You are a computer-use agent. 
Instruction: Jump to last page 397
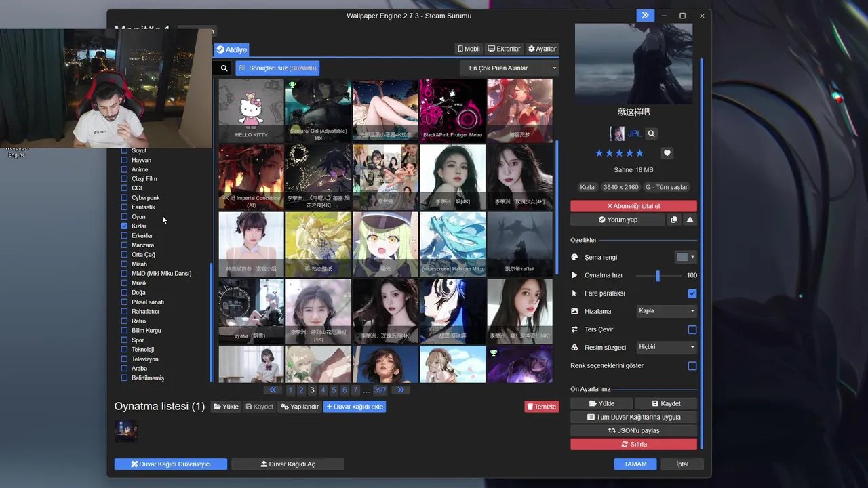(x=380, y=390)
